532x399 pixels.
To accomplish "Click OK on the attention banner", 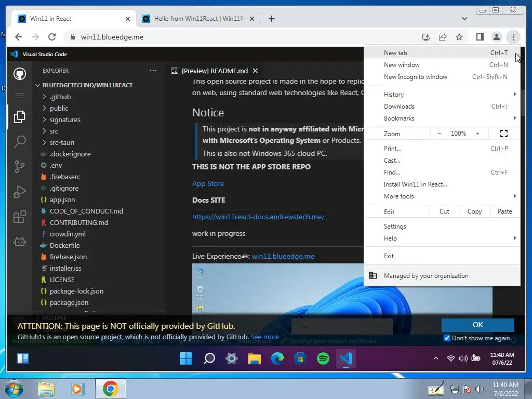I will [x=478, y=325].
